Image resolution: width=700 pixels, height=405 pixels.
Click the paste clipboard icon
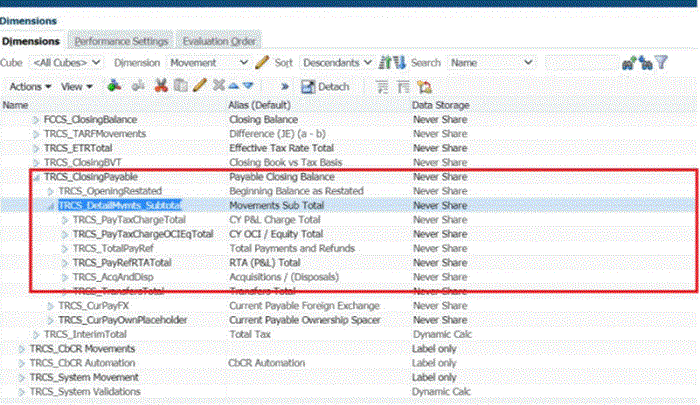180,86
